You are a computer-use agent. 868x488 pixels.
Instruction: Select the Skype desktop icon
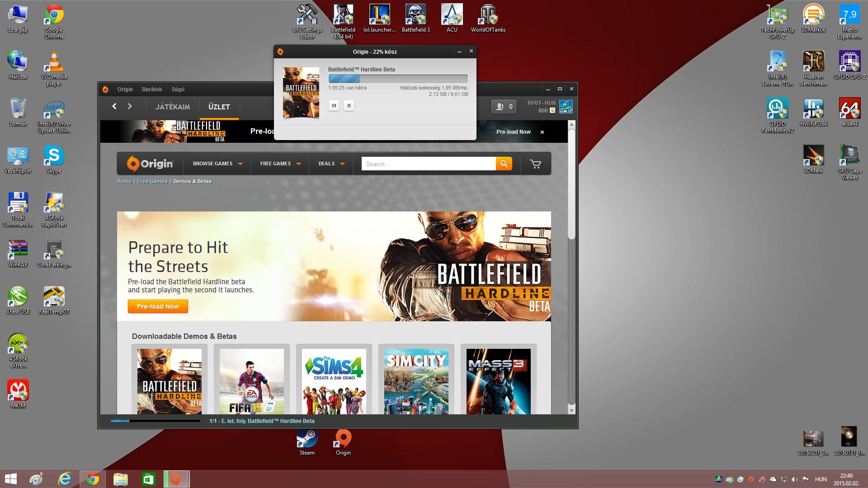[54, 160]
